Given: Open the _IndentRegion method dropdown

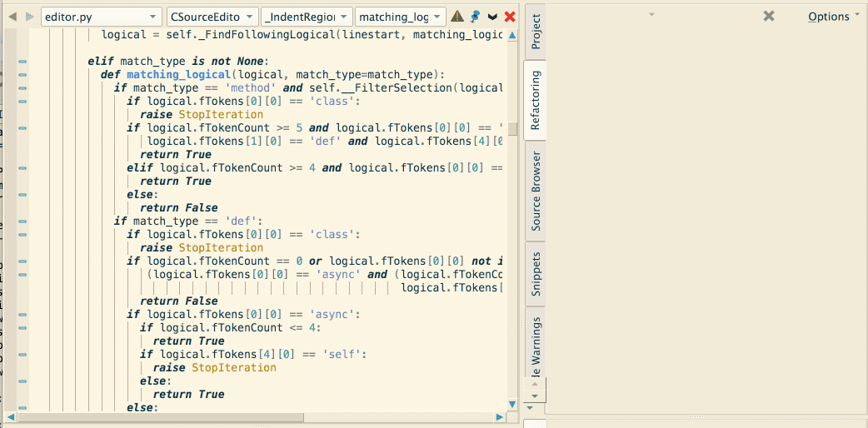Looking at the screenshot, I should click(305, 17).
